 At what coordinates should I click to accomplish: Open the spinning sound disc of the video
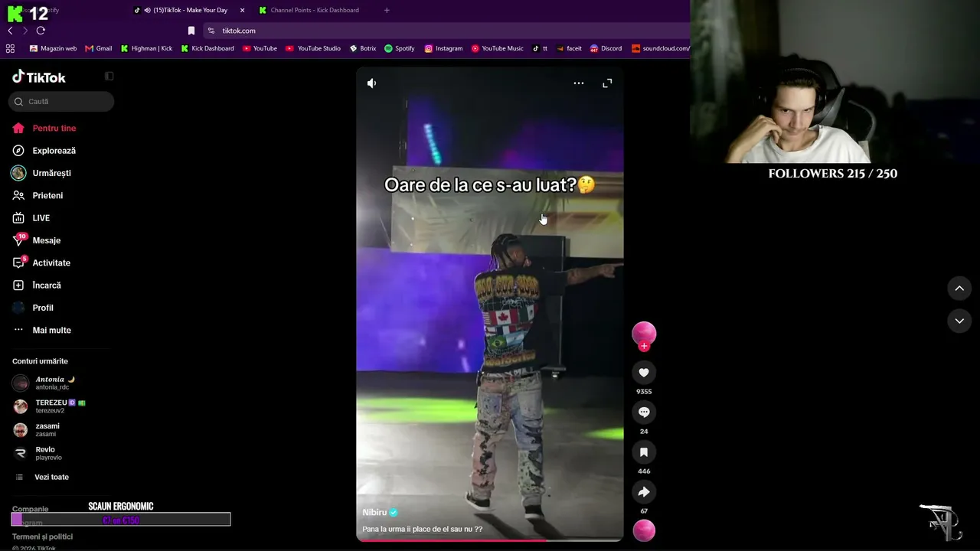pos(644,530)
